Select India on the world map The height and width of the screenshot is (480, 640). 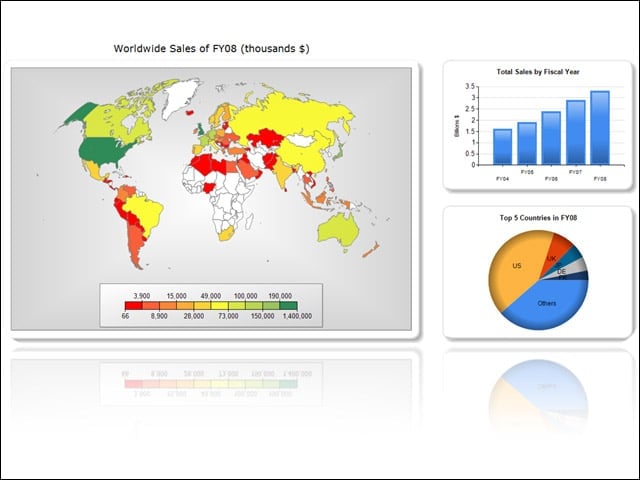284,171
